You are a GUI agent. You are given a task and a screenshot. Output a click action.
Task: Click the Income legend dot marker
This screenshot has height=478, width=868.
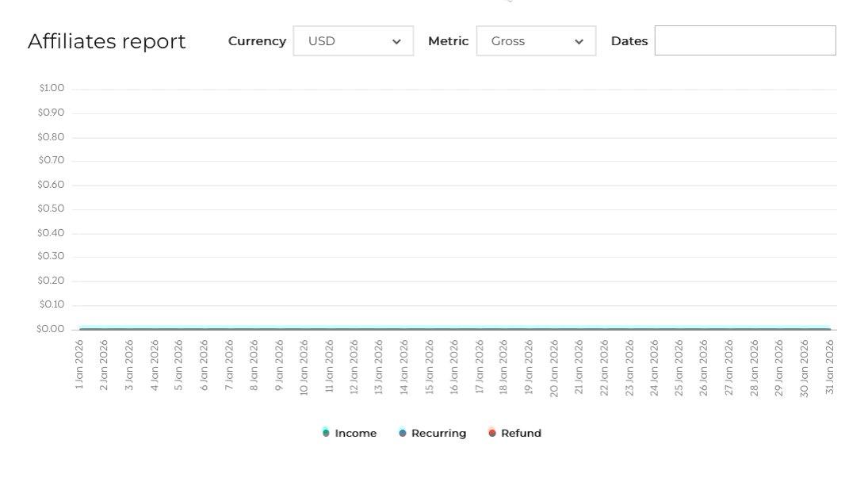point(326,433)
